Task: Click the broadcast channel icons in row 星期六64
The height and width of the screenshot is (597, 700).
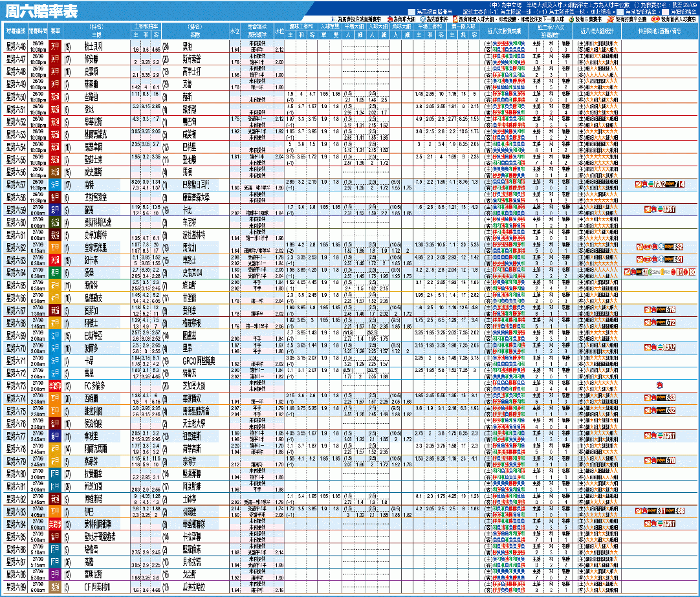Action: click(x=660, y=272)
